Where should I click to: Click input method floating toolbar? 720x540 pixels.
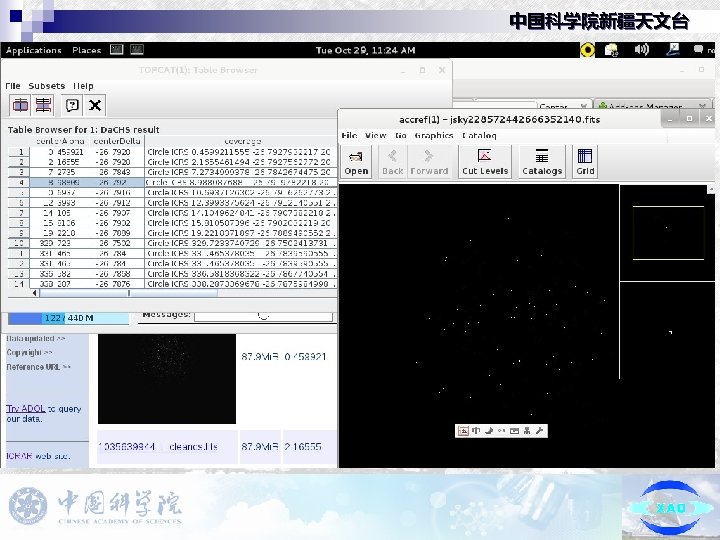pos(501,431)
